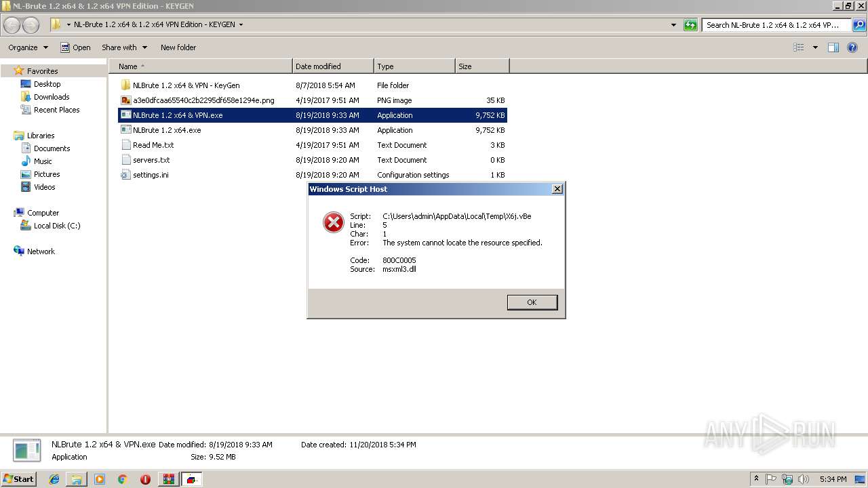
Task: Expand the address bar history dropdown
Action: [x=673, y=25]
